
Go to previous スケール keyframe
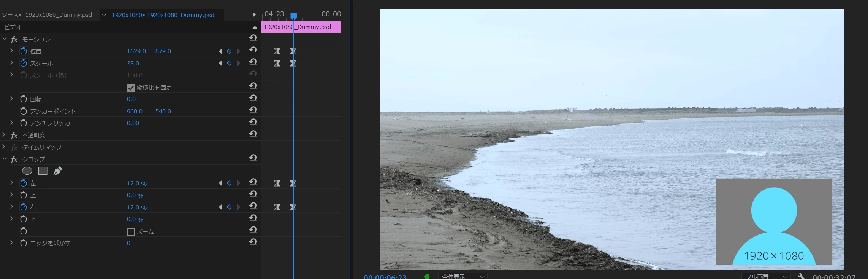coord(220,63)
